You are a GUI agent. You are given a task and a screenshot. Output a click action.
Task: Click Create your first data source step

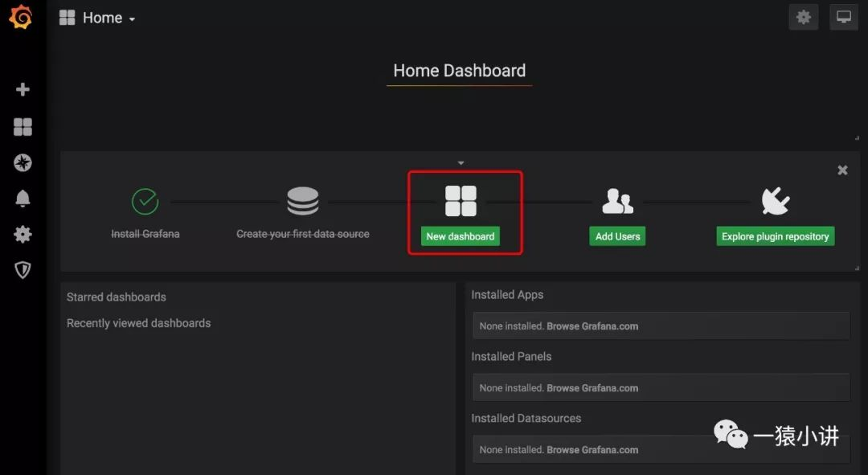(303, 234)
